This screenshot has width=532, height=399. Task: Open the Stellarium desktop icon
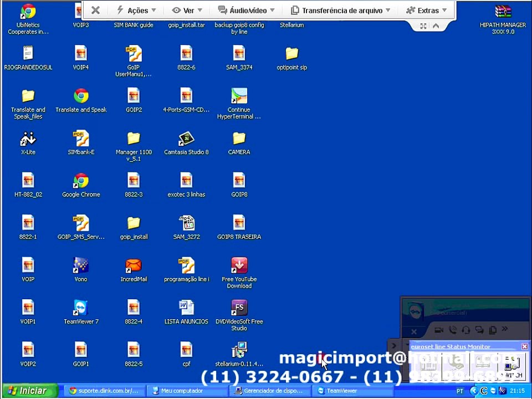tap(291, 24)
